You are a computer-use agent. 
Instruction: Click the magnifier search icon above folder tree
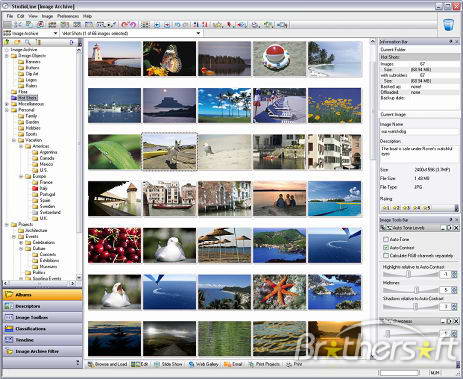click(28, 42)
